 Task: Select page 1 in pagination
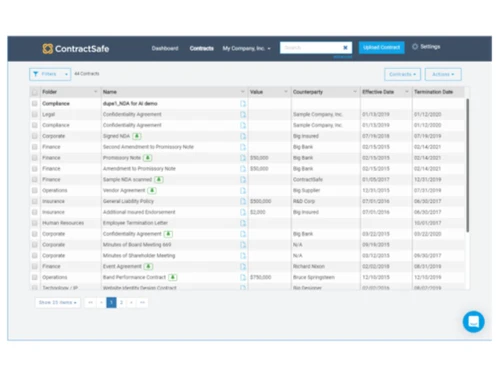click(111, 302)
